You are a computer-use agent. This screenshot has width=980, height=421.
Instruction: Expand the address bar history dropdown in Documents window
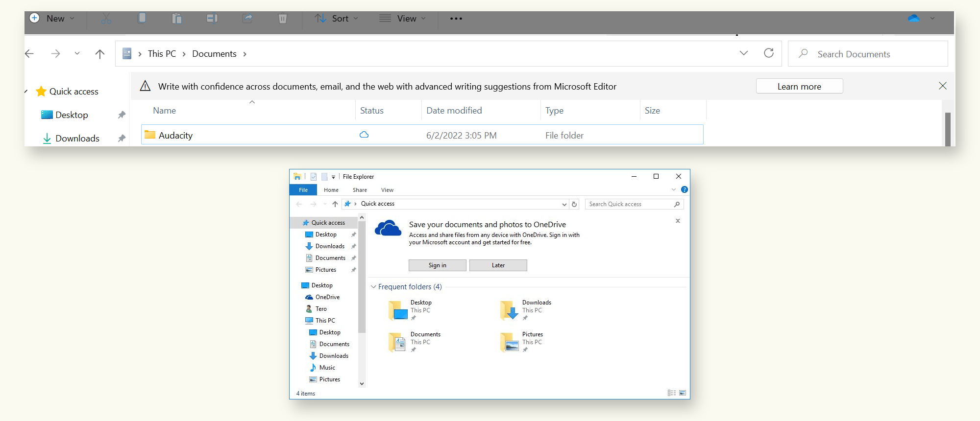pyautogui.click(x=744, y=53)
